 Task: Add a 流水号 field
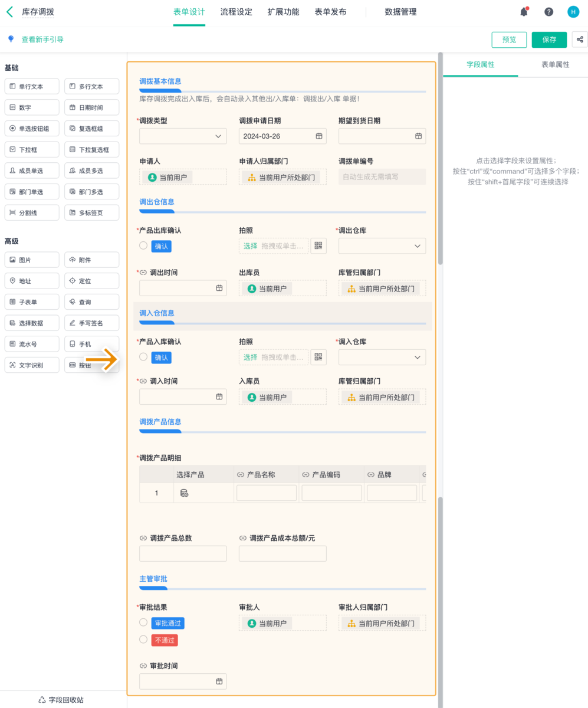pyautogui.click(x=31, y=343)
